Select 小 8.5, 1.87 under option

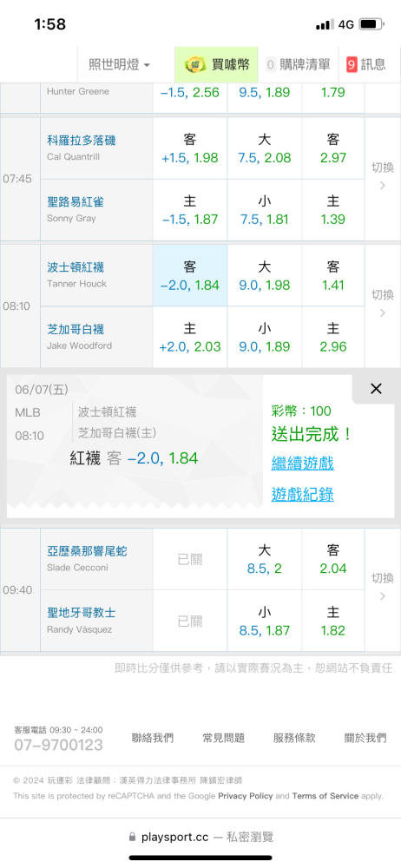coord(265,621)
